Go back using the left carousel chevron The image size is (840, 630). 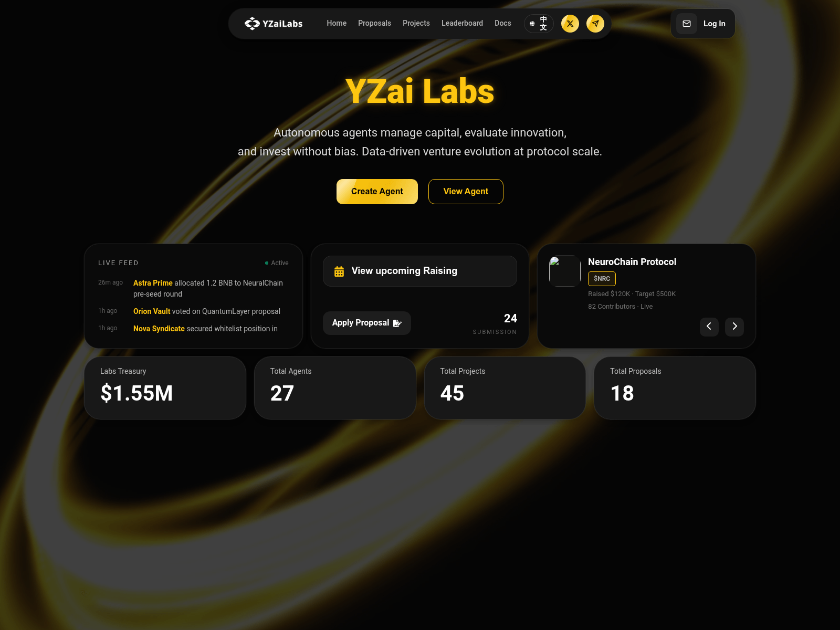[709, 327]
